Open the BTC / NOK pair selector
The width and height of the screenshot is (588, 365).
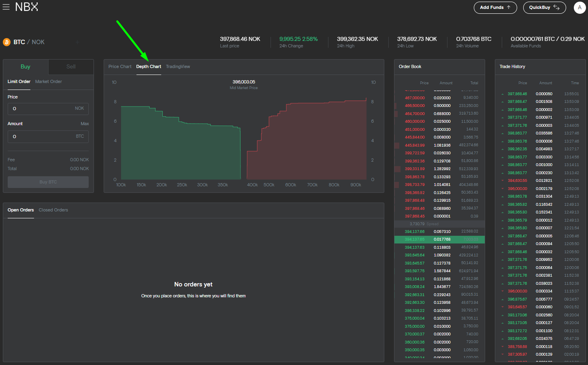pyautogui.click(x=29, y=42)
